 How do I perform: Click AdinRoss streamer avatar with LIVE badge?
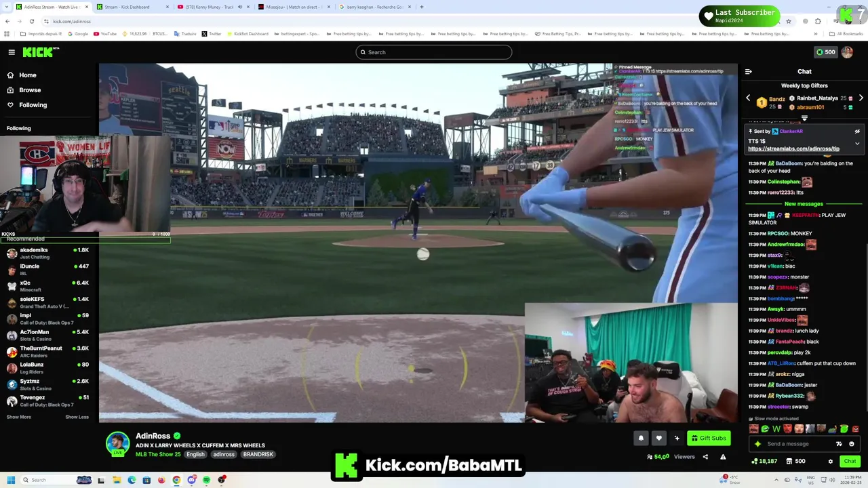tap(117, 444)
